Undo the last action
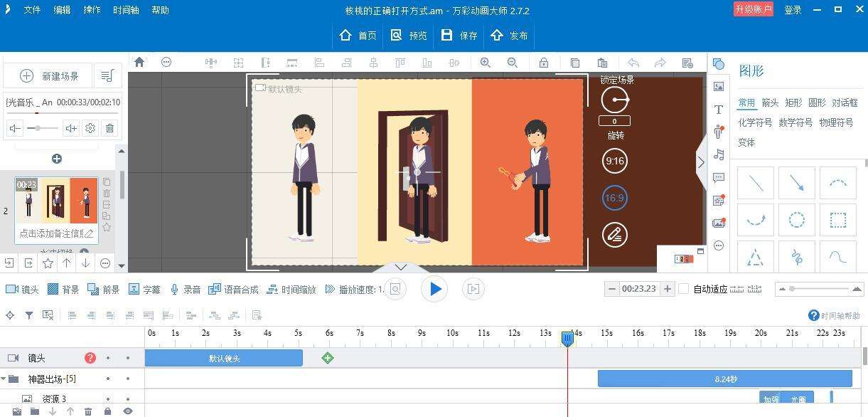 [633, 63]
